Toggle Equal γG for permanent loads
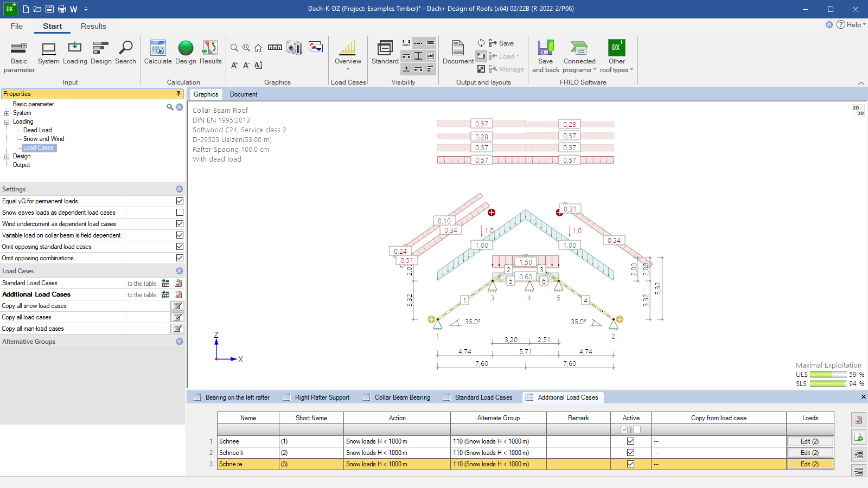 [180, 201]
